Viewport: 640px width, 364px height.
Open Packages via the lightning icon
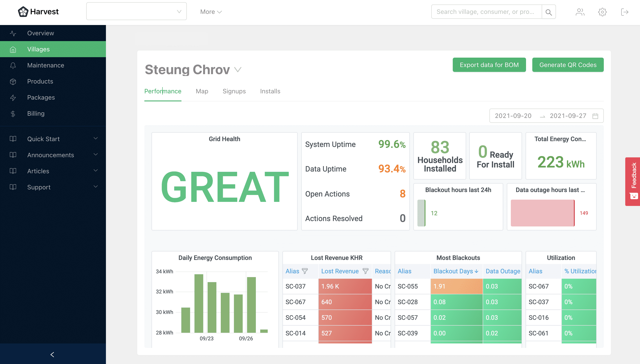13,98
